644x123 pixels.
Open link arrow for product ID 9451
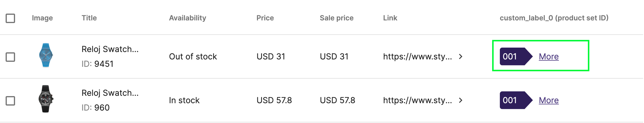(461, 56)
